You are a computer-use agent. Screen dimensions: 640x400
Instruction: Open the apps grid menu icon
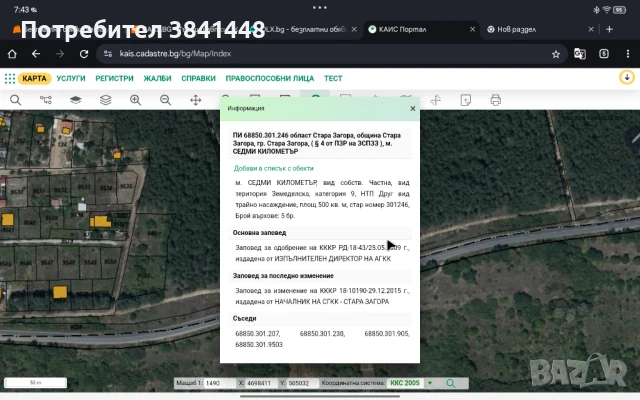pyautogui.click(x=9, y=78)
